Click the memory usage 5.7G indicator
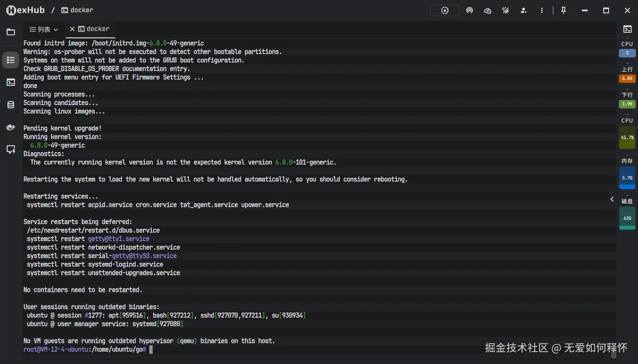This screenshot has height=364, width=638. point(627,178)
